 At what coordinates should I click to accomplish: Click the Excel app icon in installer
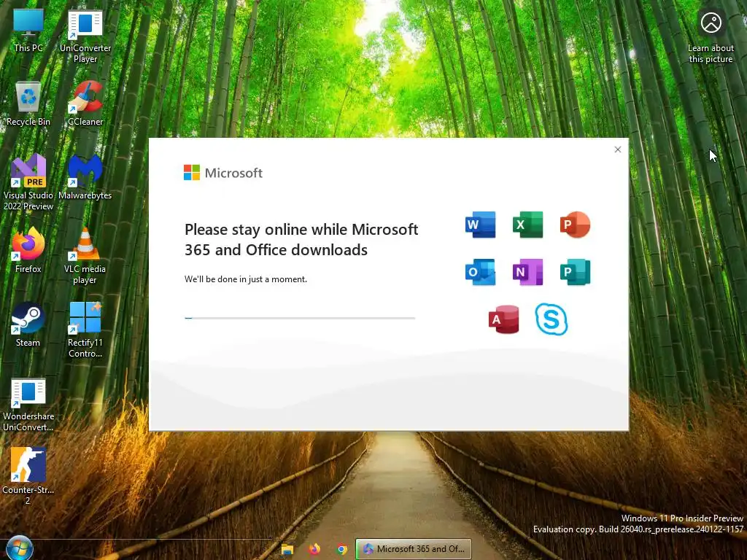527,225
